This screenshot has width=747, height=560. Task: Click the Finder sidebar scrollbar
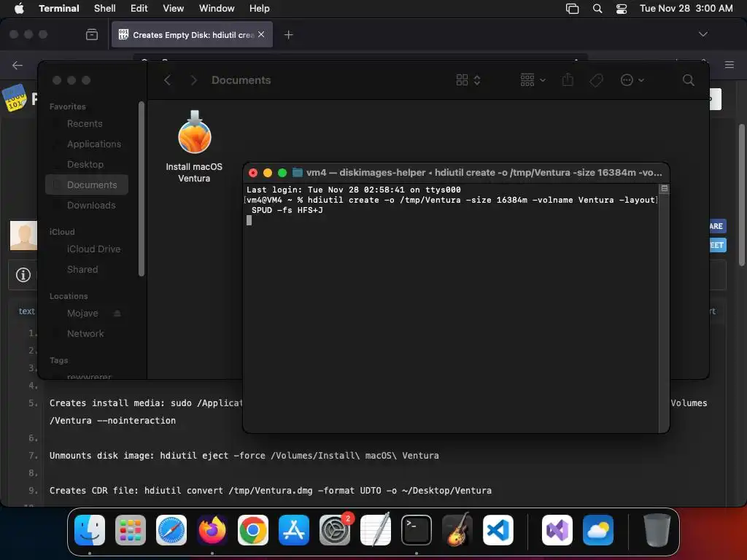tap(141, 189)
